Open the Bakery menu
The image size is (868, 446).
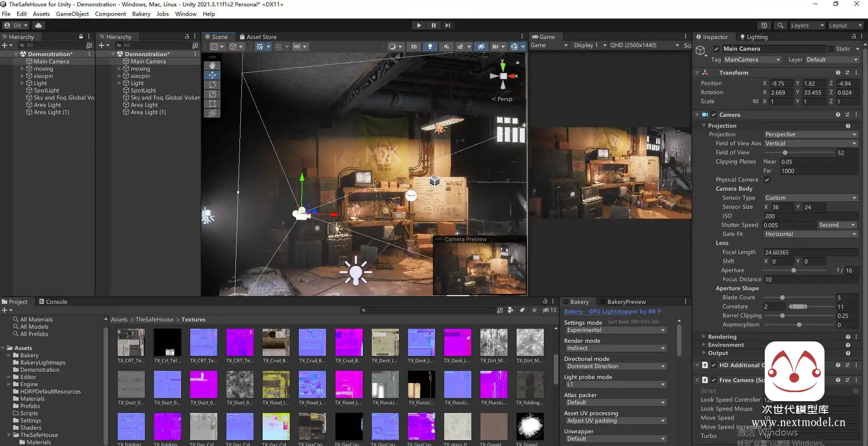[x=141, y=14]
